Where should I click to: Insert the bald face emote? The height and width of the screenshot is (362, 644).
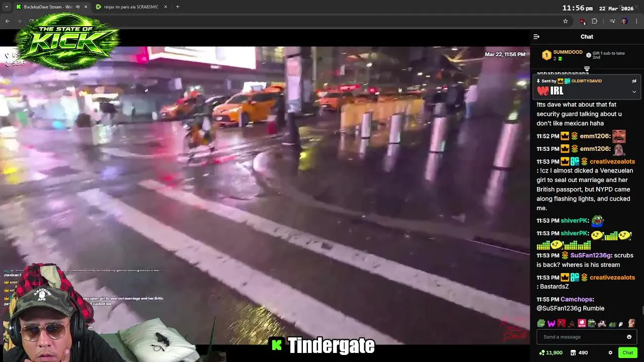point(631,323)
